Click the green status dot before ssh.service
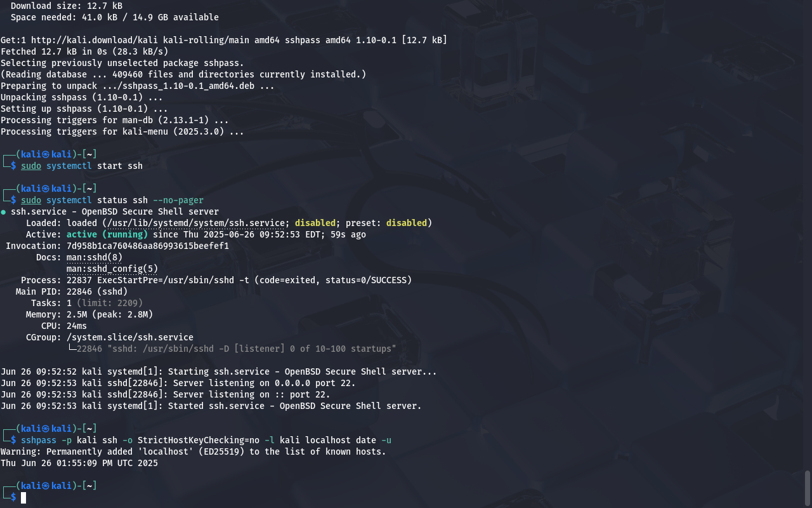Viewport: 812px width, 508px height. pos(4,212)
